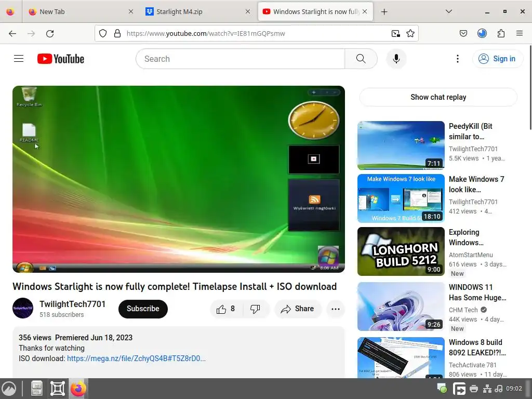Open the YouTube guide hamburger menu
Image resolution: width=532 pixels, height=399 pixels.
(x=19, y=59)
